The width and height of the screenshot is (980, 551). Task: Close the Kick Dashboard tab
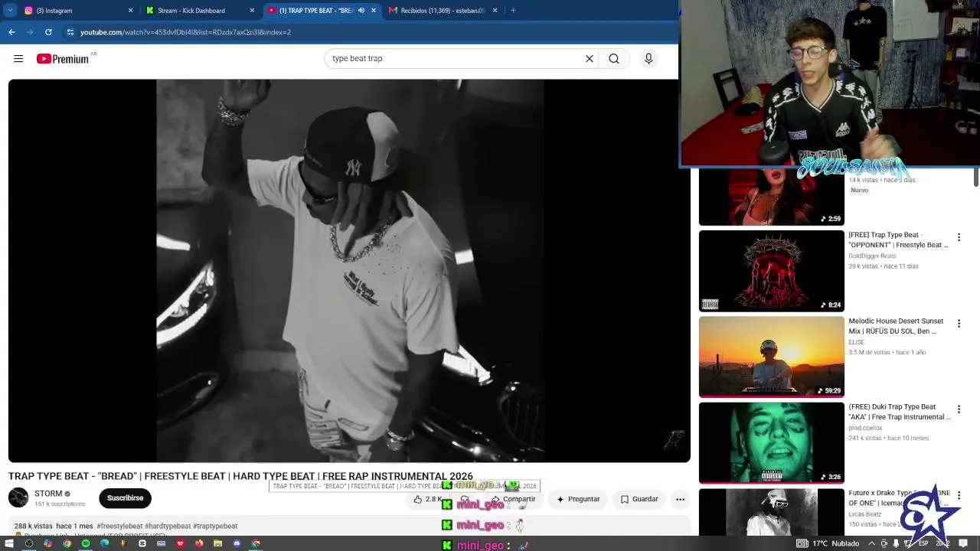(x=252, y=11)
